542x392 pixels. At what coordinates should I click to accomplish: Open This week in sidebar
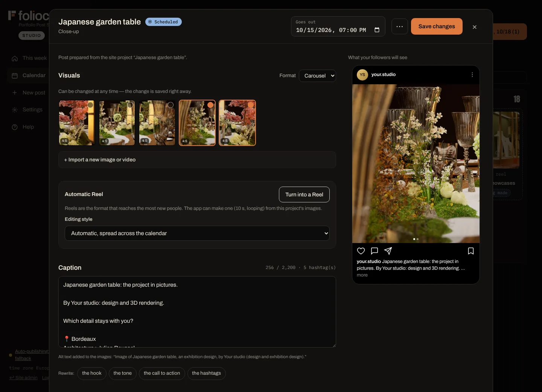29,58
